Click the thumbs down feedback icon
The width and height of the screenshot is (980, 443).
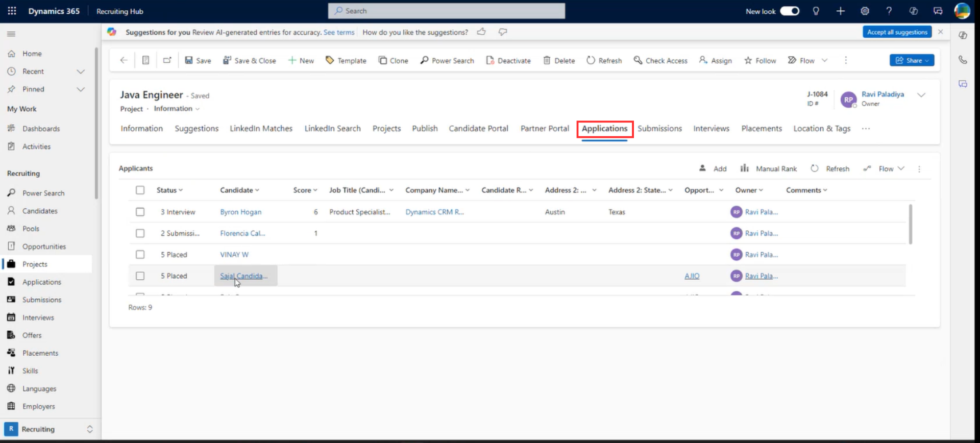tap(503, 32)
